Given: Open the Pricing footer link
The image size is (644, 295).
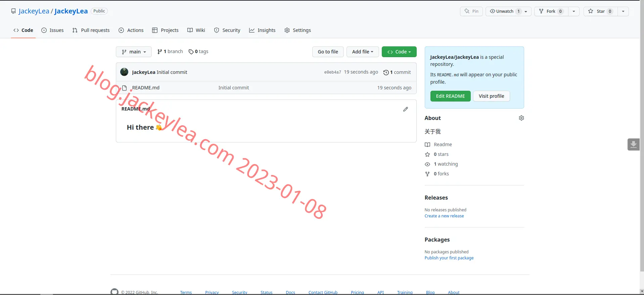Looking at the screenshot, I should coord(357,292).
